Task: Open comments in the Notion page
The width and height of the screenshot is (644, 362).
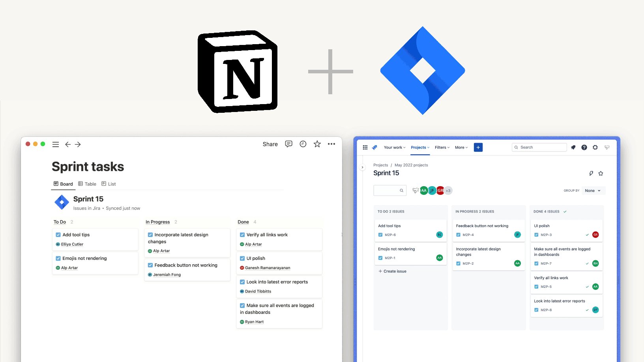Action: (x=288, y=144)
